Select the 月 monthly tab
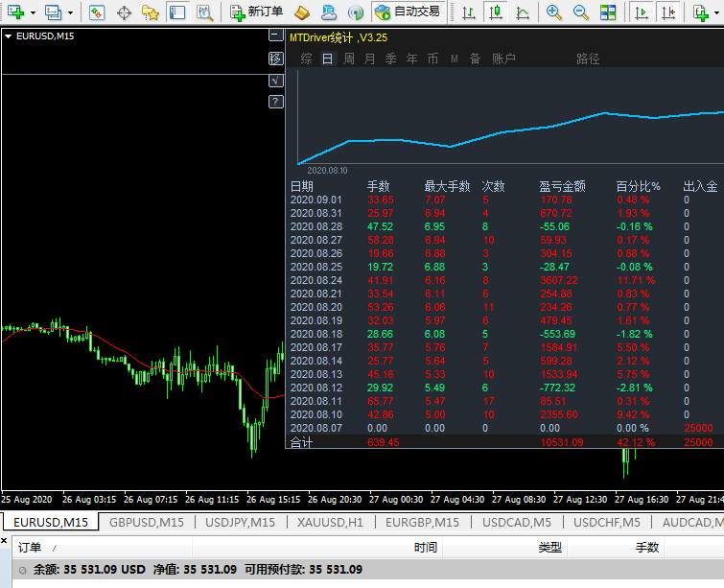Viewport: 724px width, 588px height. tap(370, 59)
